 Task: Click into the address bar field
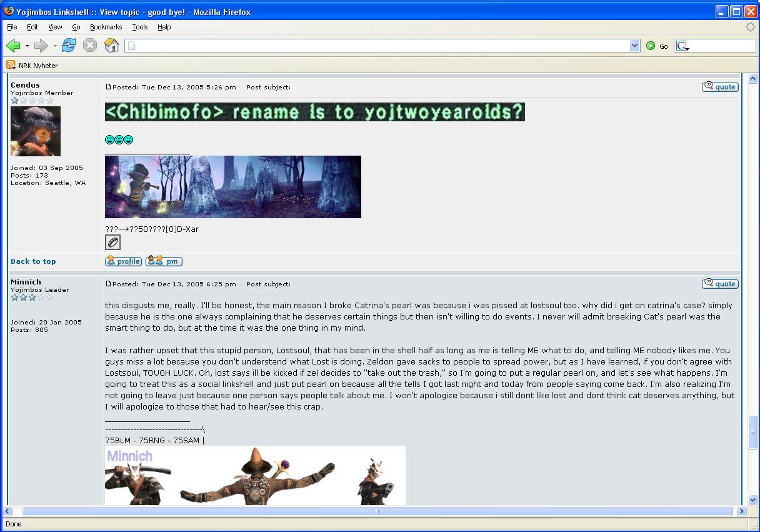[x=375, y=46]
